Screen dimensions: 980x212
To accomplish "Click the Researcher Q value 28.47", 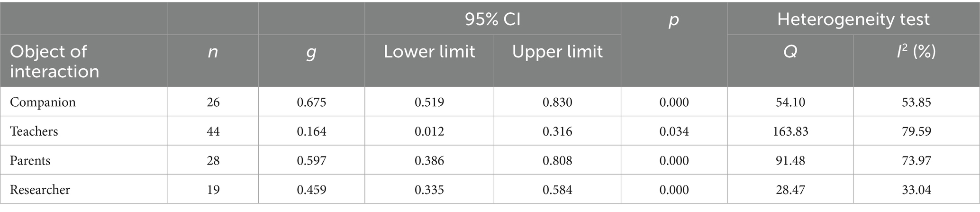I will pyautogui.click(x=790, y=190).
